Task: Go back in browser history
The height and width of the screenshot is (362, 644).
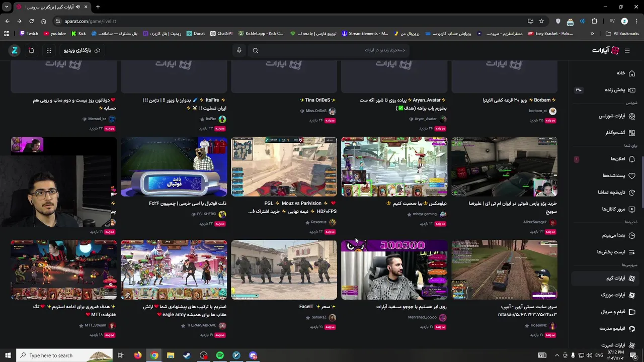Action: (x=7, y=21)
